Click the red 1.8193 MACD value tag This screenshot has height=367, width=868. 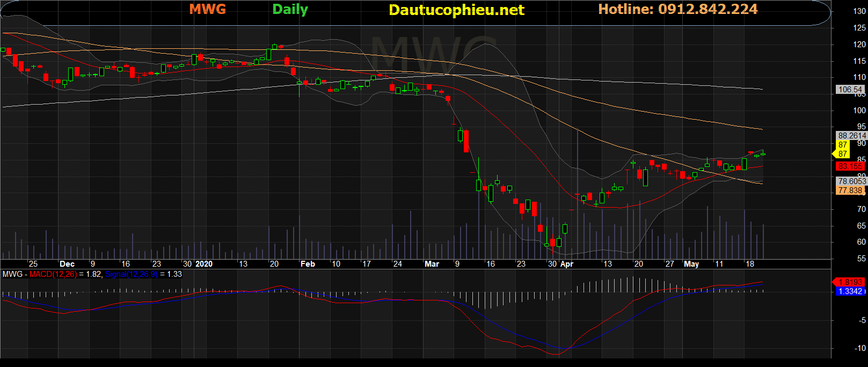[850, 282]
